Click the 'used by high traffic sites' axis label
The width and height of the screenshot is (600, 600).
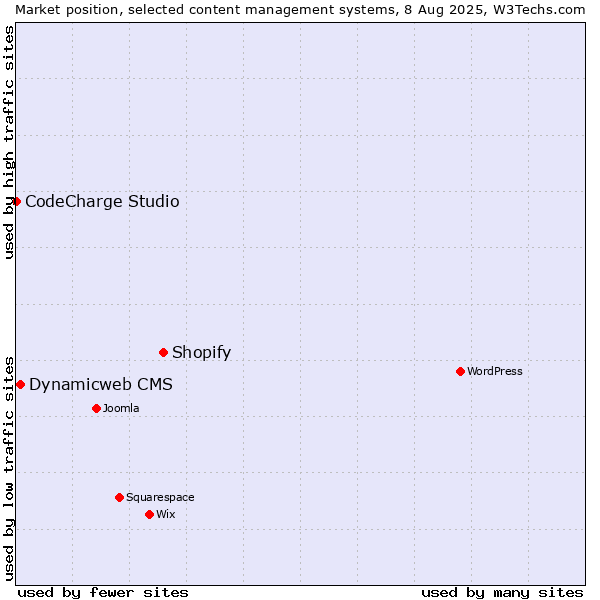click(x=9, y=142)
